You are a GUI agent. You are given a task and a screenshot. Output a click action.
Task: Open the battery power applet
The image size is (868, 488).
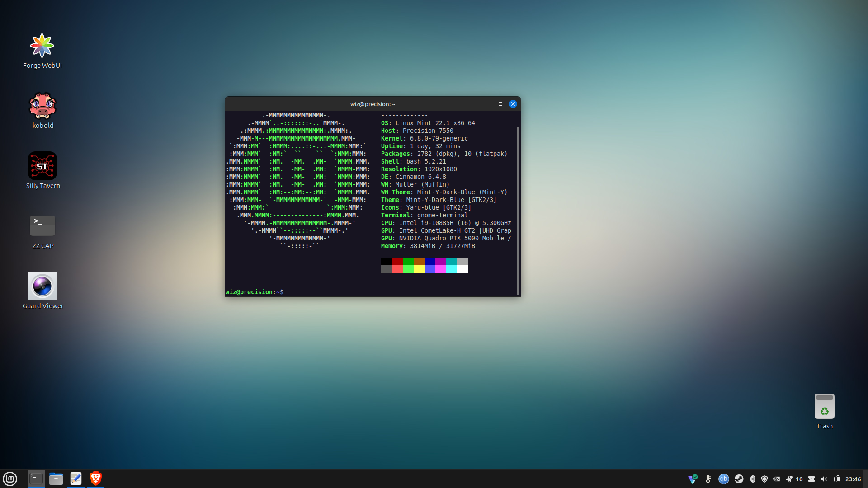point(837,479)
